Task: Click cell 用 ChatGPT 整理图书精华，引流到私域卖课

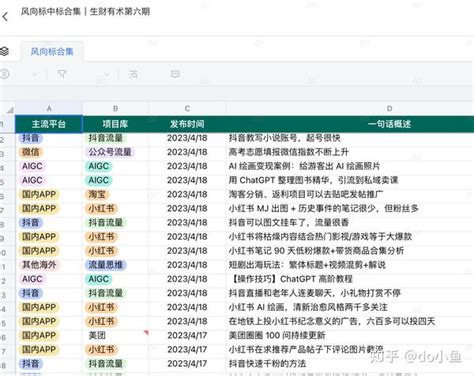Action: [313, 180]
